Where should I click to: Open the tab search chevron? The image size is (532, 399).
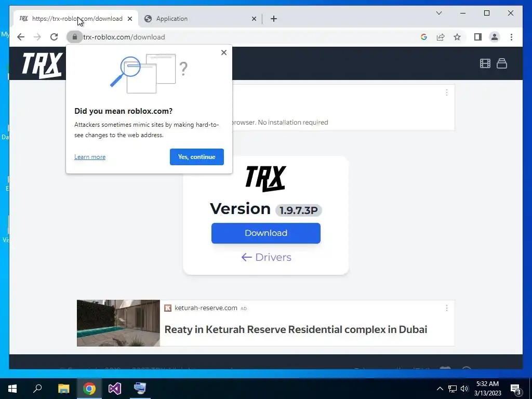click(438, 13)
